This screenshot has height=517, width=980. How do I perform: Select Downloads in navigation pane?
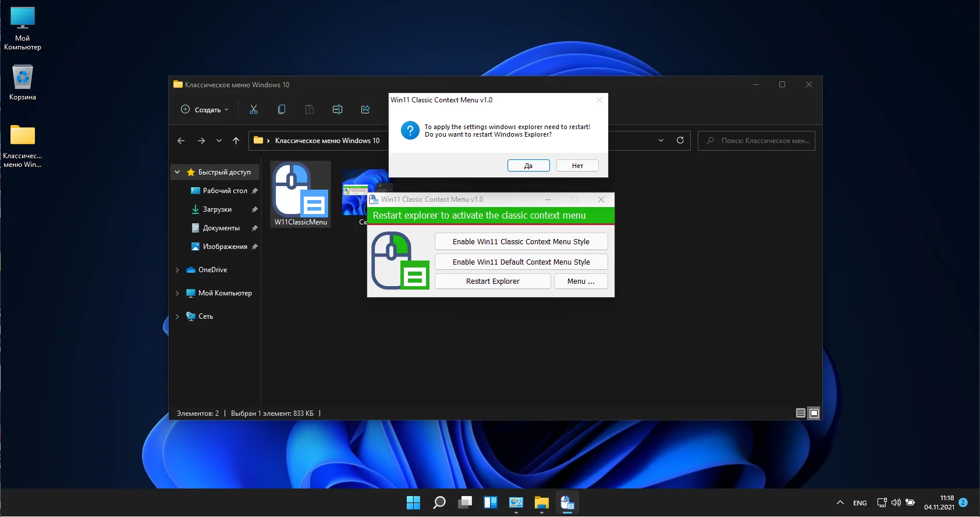[x=217, y=209]
